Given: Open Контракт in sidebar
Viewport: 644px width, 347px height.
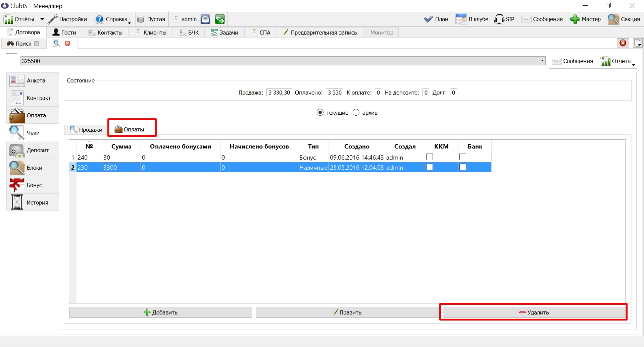Looking at the screenshot, I should (33, 98).
